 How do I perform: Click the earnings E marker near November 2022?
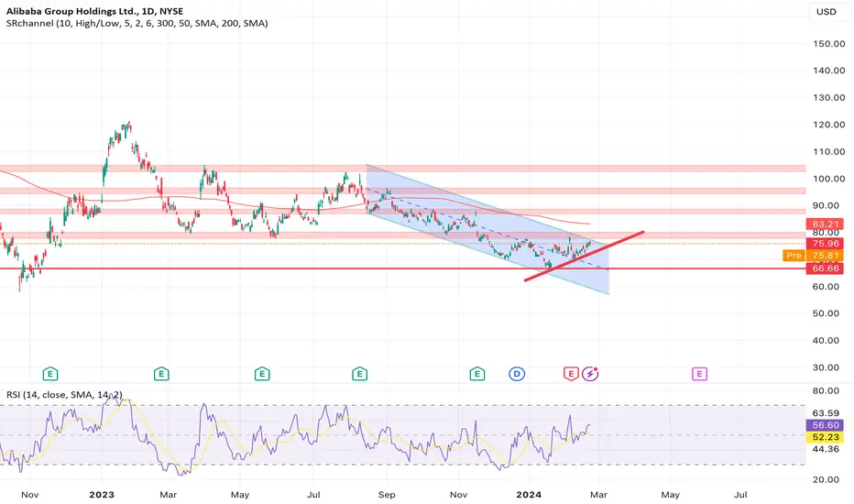coord(50,374)
